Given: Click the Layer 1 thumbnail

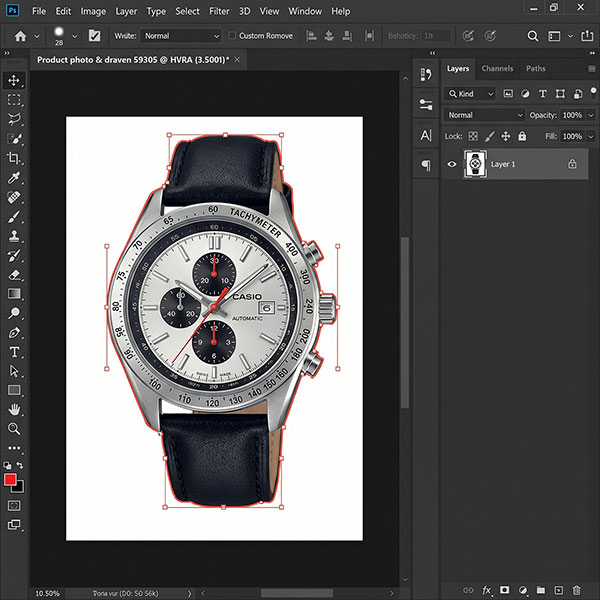Looking at the screenshot, I should (475, 164).
